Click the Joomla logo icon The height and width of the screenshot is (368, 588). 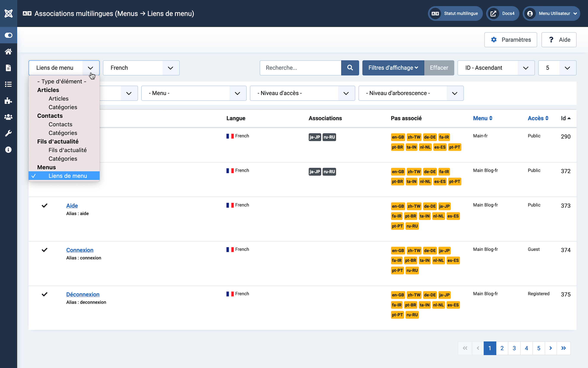(x=8, y=13)
